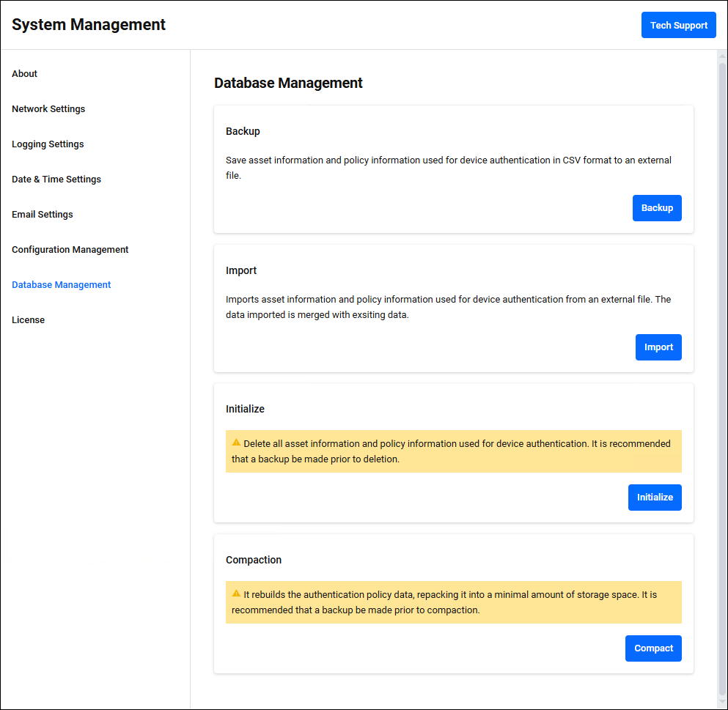This screenshot has width=728, height=710.
Task: Go to Network Settings
Action: click(48, 109)
